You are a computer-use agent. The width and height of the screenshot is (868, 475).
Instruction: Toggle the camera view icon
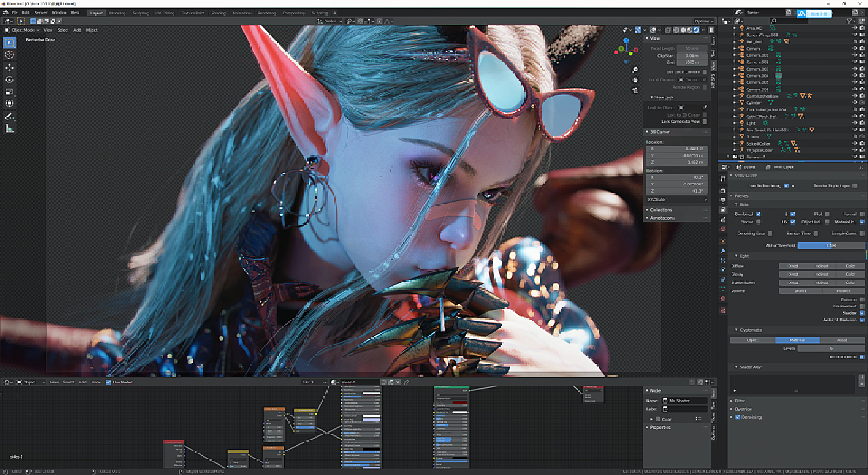pos(635,90)
